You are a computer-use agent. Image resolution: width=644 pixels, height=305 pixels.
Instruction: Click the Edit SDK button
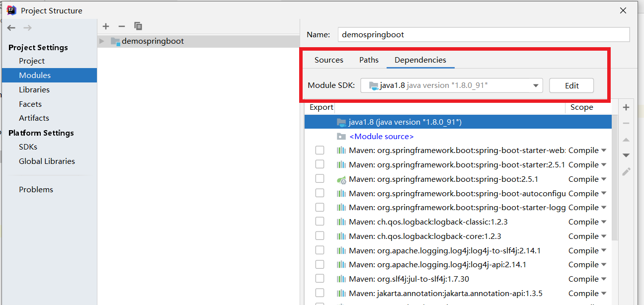click(571, 85)
